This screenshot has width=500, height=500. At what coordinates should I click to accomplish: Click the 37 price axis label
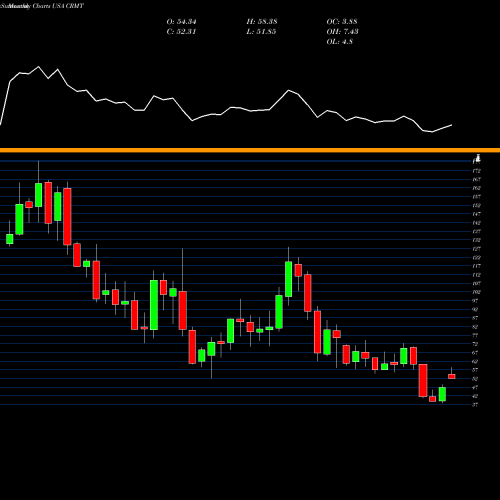coord(475,405)
